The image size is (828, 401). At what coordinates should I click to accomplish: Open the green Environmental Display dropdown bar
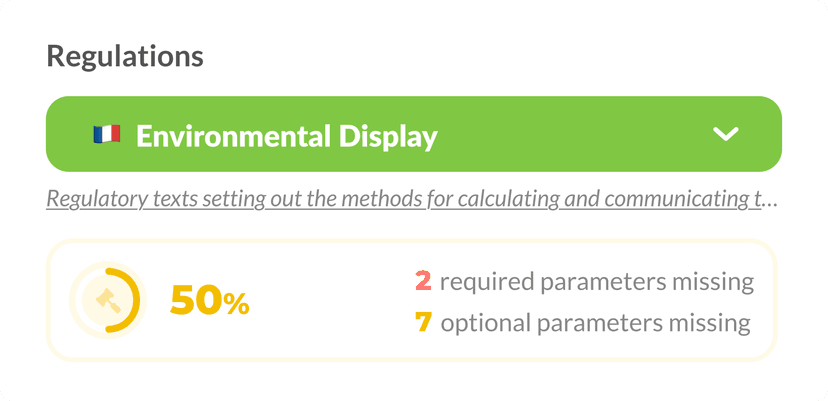413,134
